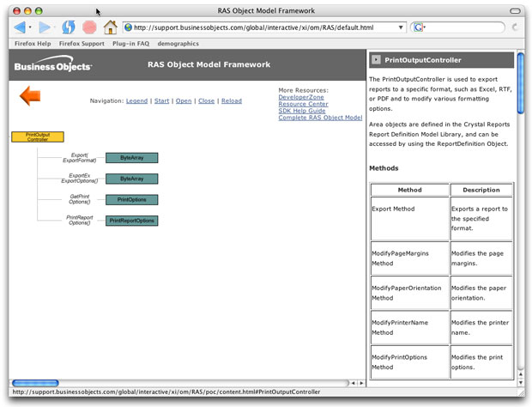The width and height of the screenshot is (532, 407).
Task: Click the horizontal scrollbar thumb in diagram pane
Action: coord(35,383)
